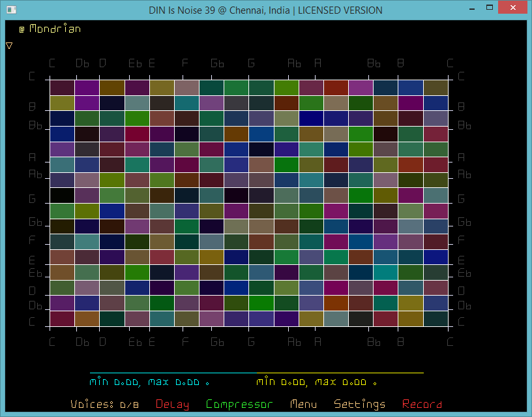Start recording with the Record button
This screenshot has width=532, height=417.
click(422, 405)
